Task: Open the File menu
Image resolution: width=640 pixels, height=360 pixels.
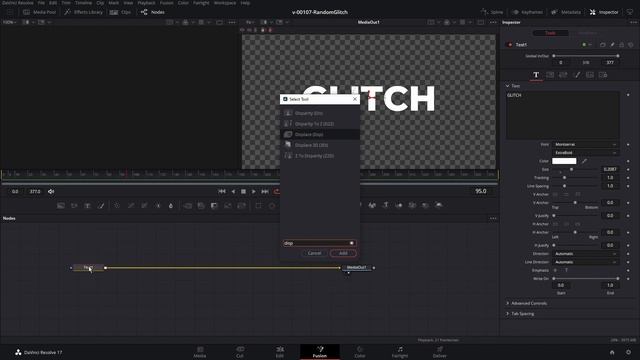Action: (41, 3)
